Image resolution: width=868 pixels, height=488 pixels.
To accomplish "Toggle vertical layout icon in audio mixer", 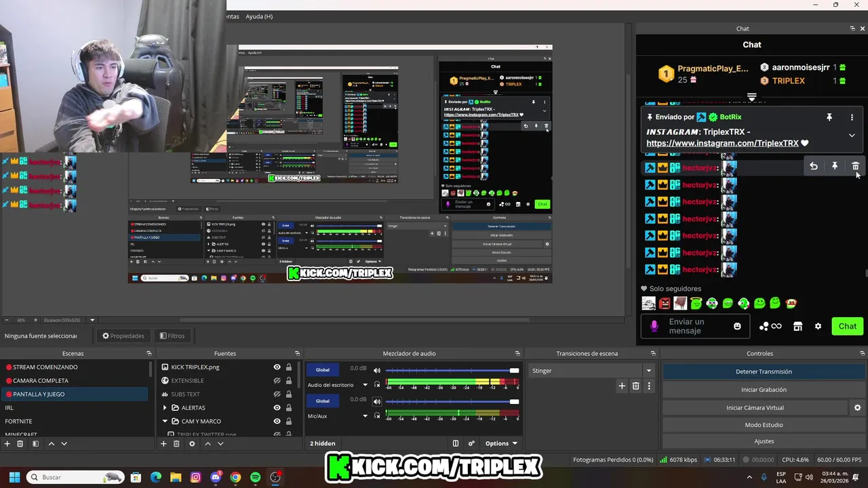I will pos(456,443).
